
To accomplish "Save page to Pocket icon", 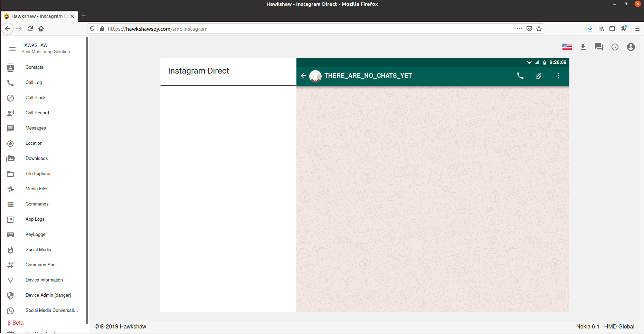I will click(x=529, y=29).
